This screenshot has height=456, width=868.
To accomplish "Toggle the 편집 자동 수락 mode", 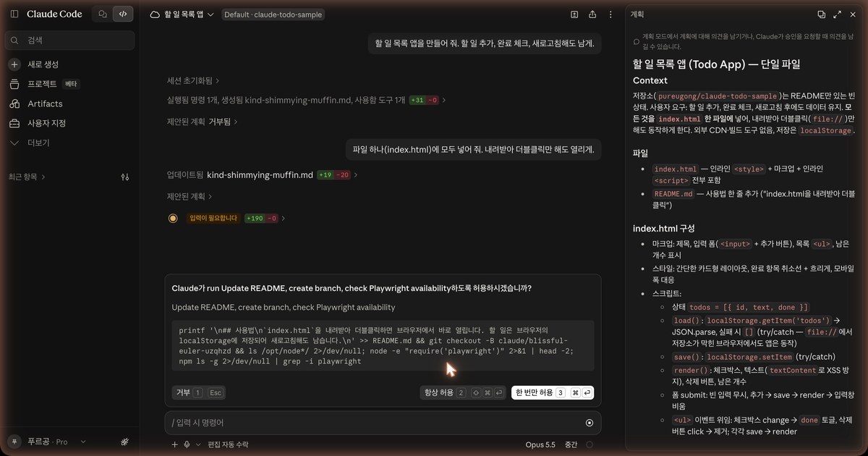I will (x=228, y=444).
